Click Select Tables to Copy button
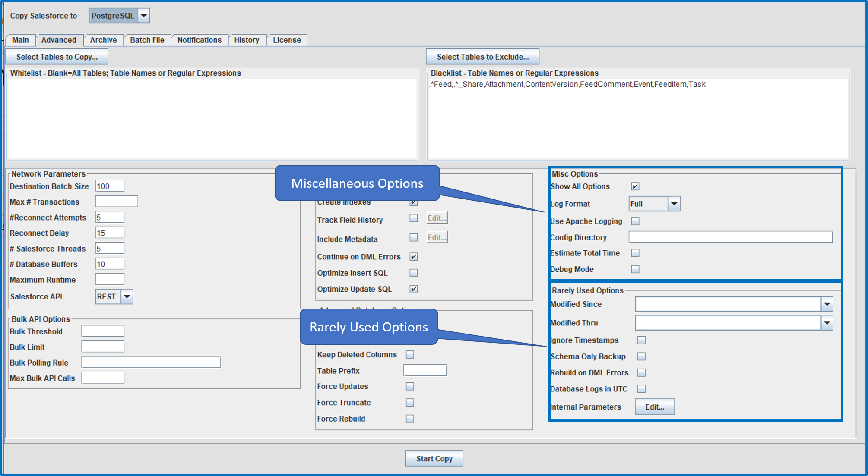This screenshot has width=868, height=476. (x=57, y=57)
